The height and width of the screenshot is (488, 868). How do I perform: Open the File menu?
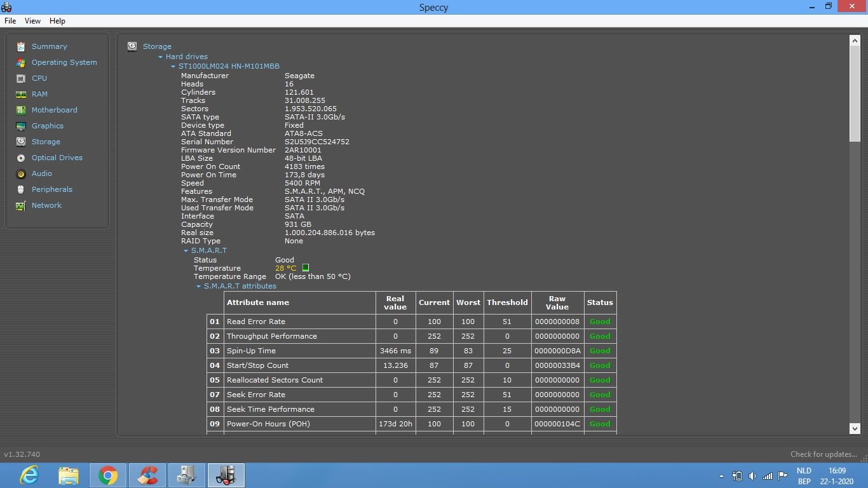(x=10, y=21)
